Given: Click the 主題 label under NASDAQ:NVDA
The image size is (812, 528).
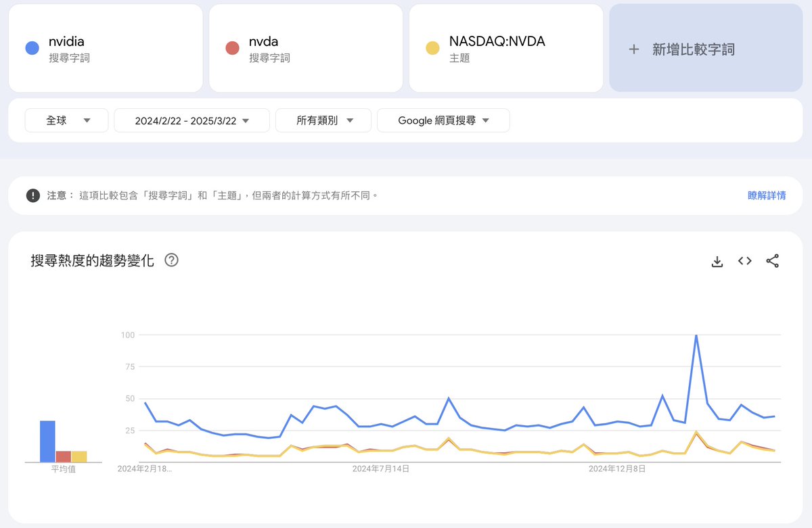Looking at the screenshot, I should pyautogui.click(x=459, y=58).
